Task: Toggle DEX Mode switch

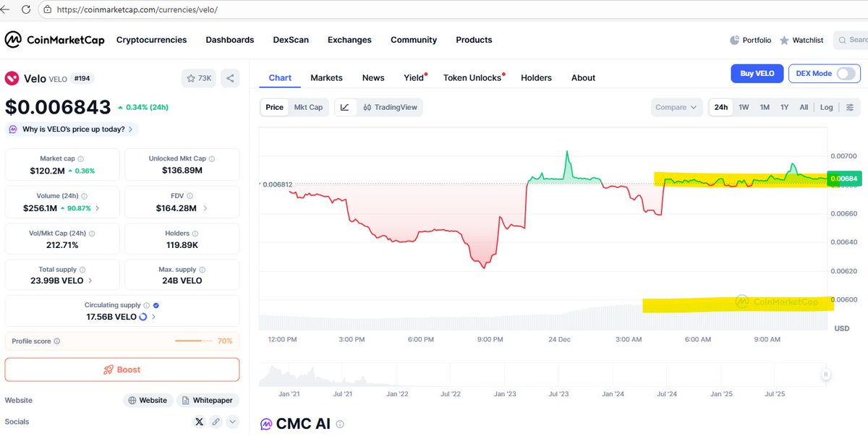Action: [x=846, y=73]
